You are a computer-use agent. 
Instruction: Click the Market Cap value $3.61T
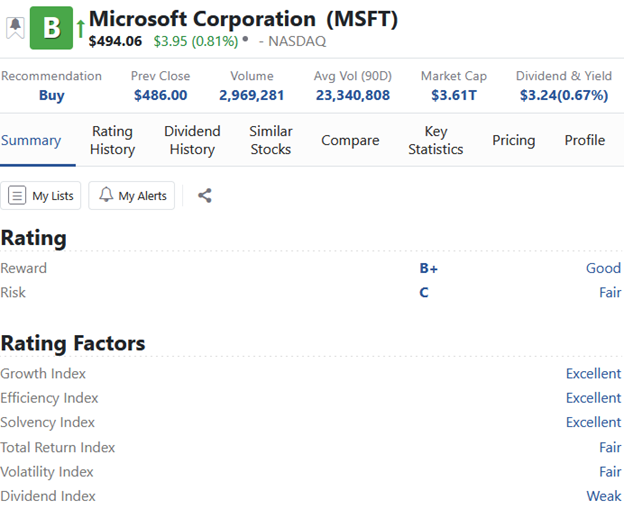(454, 95)
